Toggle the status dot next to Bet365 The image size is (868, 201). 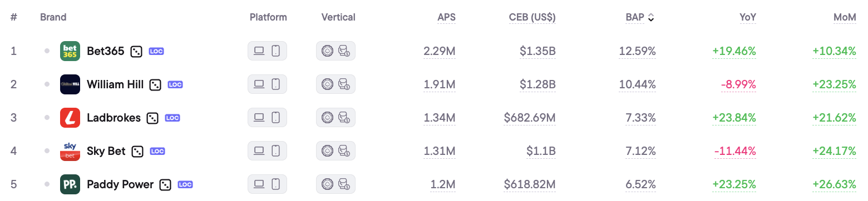(x=47, y=51)
